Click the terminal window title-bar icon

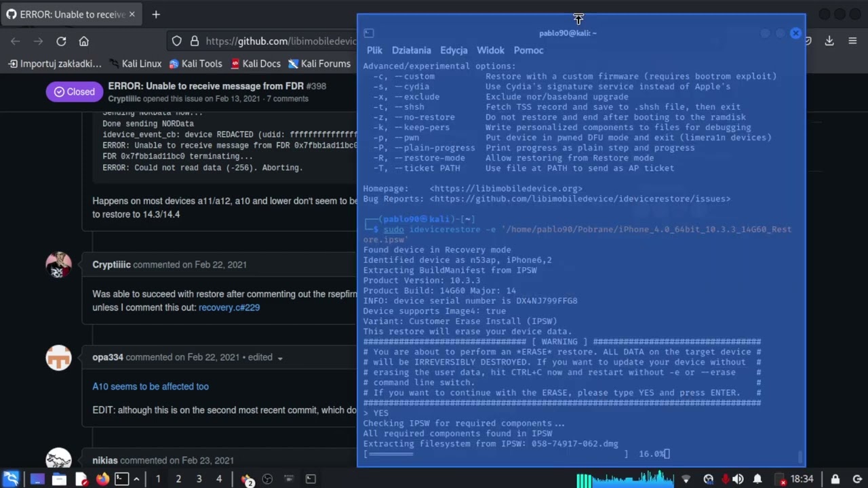click(x=368, y=33)
